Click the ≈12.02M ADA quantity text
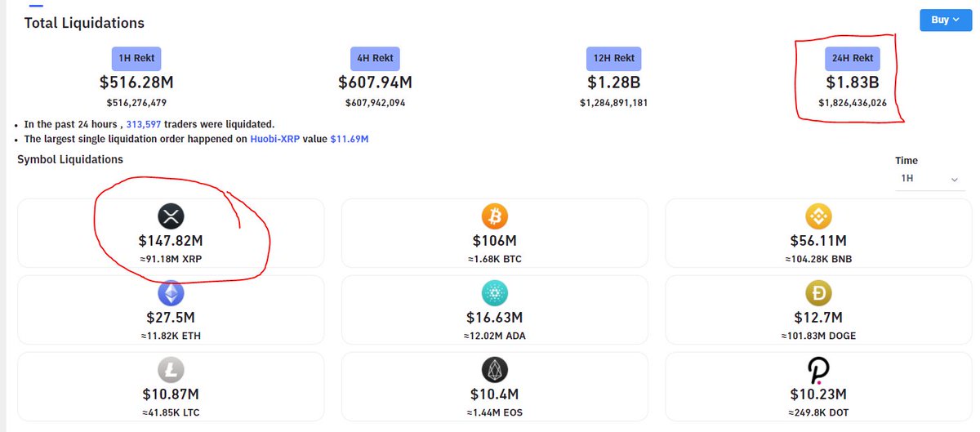This screenshot has width=980, height=432. (x=495, y=336)
